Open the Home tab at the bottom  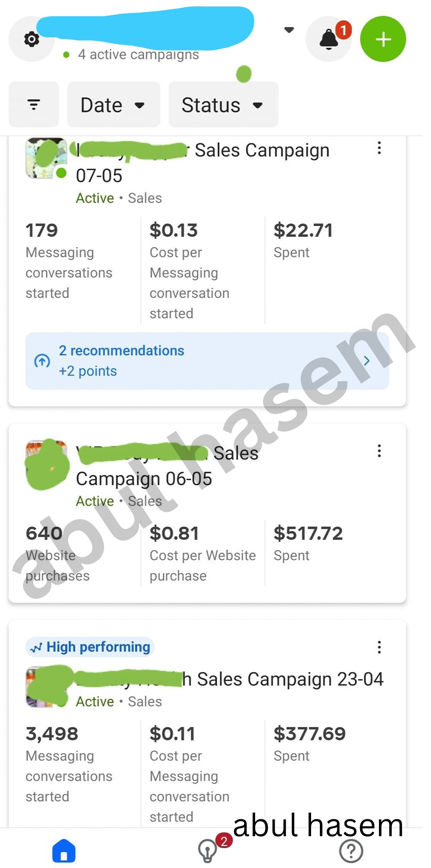[x=64, y=851]
